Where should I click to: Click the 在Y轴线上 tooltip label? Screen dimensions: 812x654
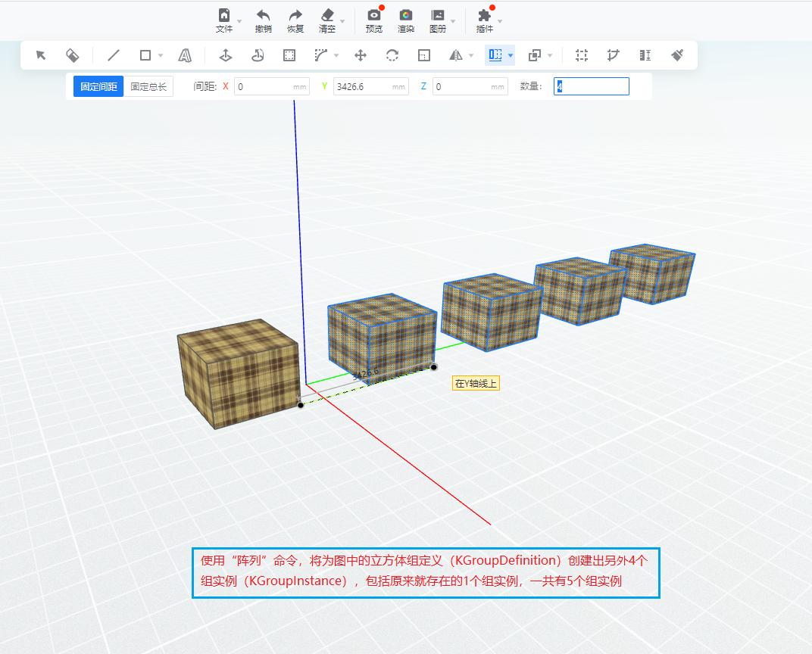[x=476, y=384]
